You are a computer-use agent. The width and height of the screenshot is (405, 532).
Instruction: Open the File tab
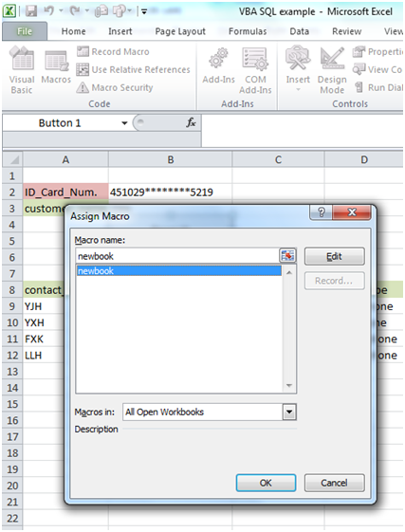pyautogui.click(x=25, y=31)
